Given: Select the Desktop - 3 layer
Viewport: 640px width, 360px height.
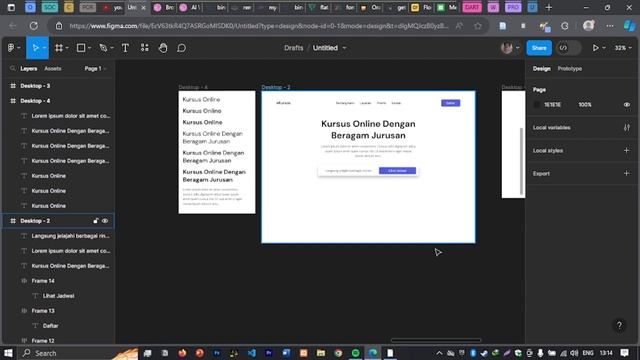Looking at the screenshot, I should click(x=58, y=86).
